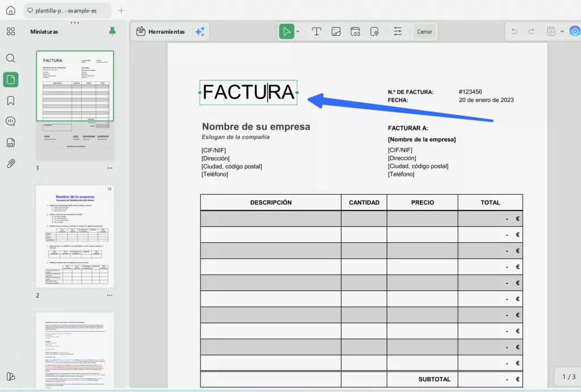The image size is (581, 392).
Task: Switch to the plantilla-p...-example-es tab
Action: point(68,10)
